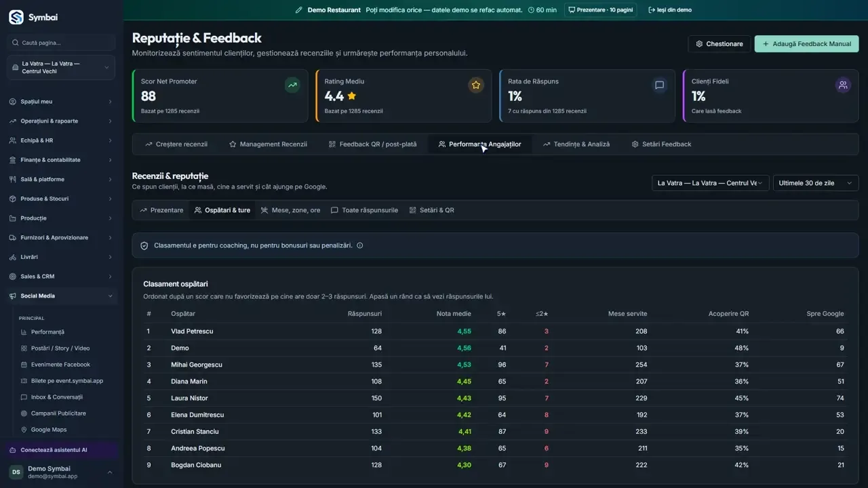Switch to the Creștere recenzii tab
This screenshot has height=488, width=868.
[x=176, y=144]
